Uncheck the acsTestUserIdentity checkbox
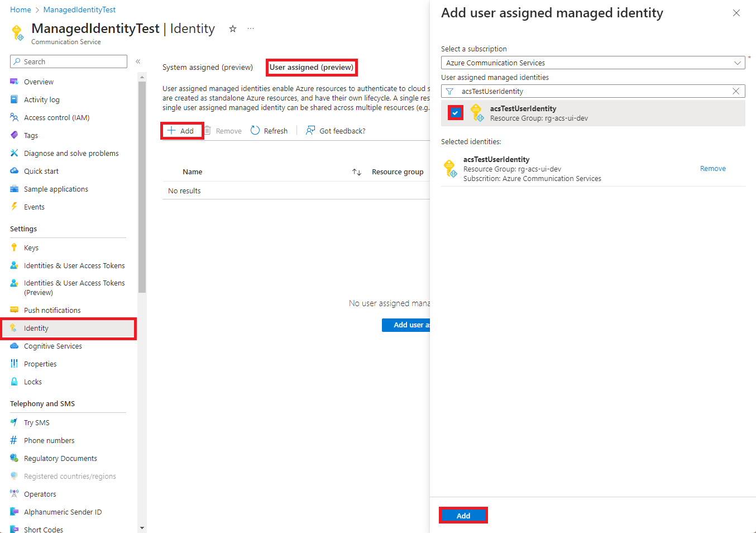 (x=456, y=113)
